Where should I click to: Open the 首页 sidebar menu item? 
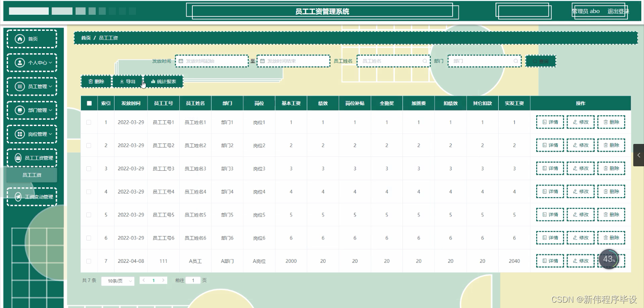point(32,39)
